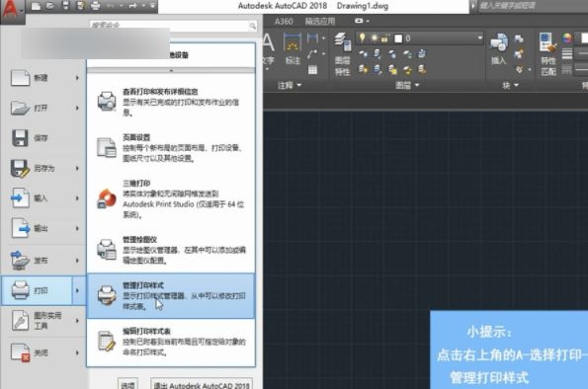The width and height of the screenshot is (588, 389).
Task: Click the 退出 Autodesk AutoCAD 2018 button
Action: point(202,385)
